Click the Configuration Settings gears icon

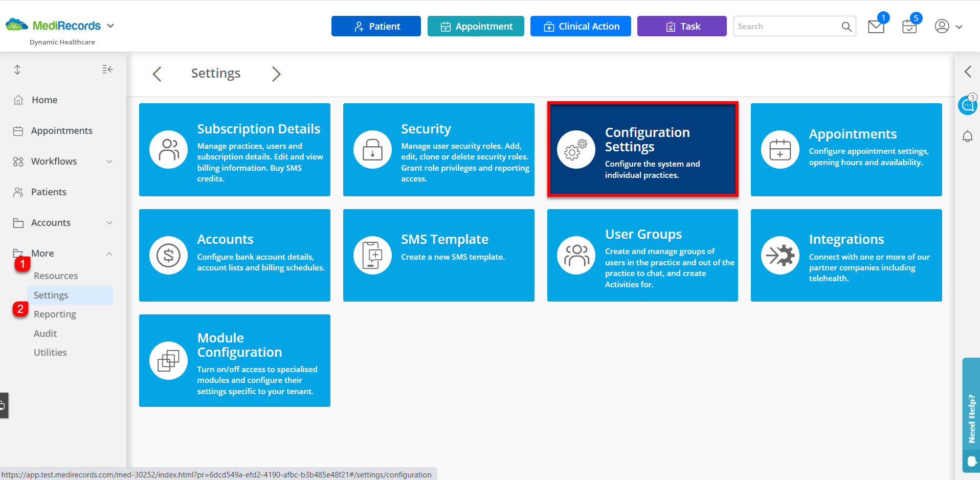(x=576, y=150)
